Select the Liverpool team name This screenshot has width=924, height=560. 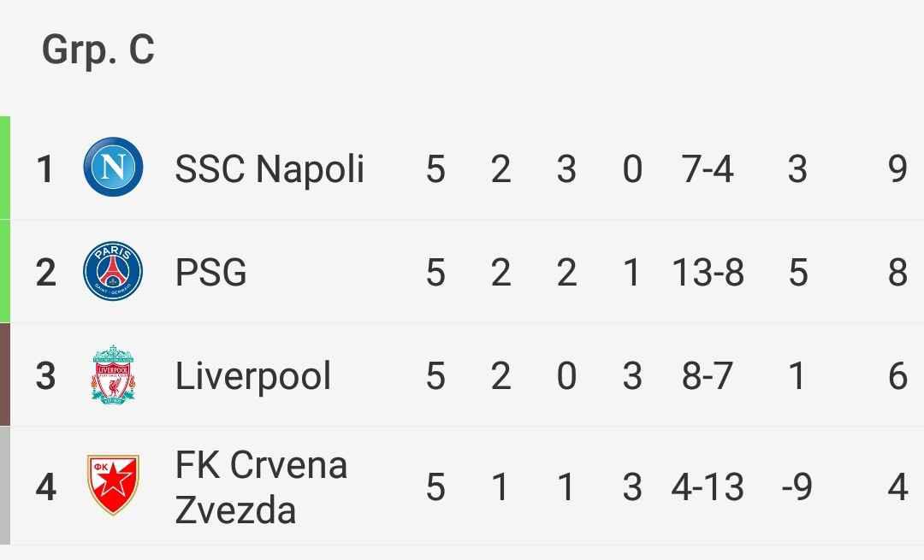[252, 375]
